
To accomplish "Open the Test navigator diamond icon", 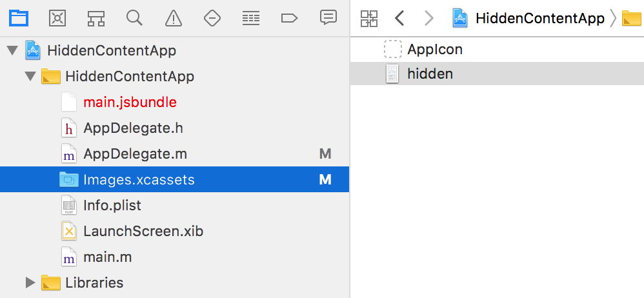I will (212, 18).
